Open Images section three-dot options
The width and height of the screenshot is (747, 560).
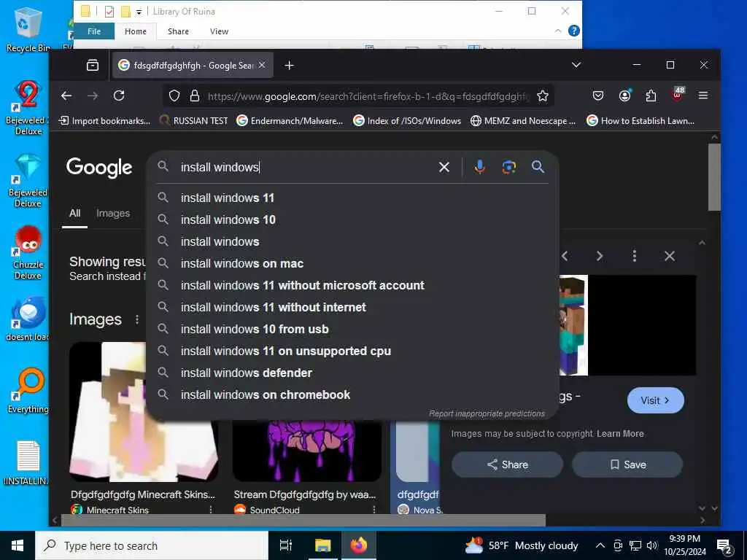[137, 319]
